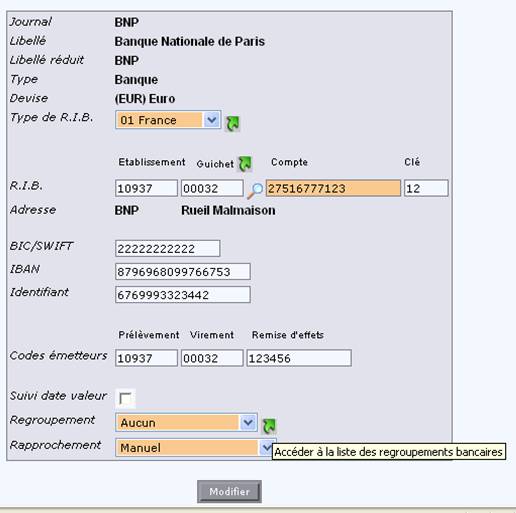
Task: Click the Identifiant input field
Action: coord(183,295)
